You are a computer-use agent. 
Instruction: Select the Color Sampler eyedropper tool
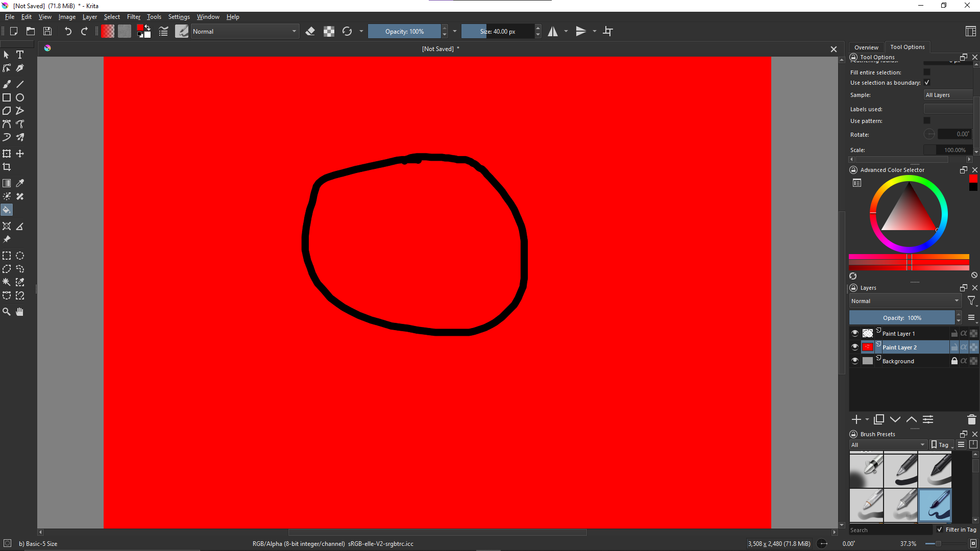pos(20,183)
